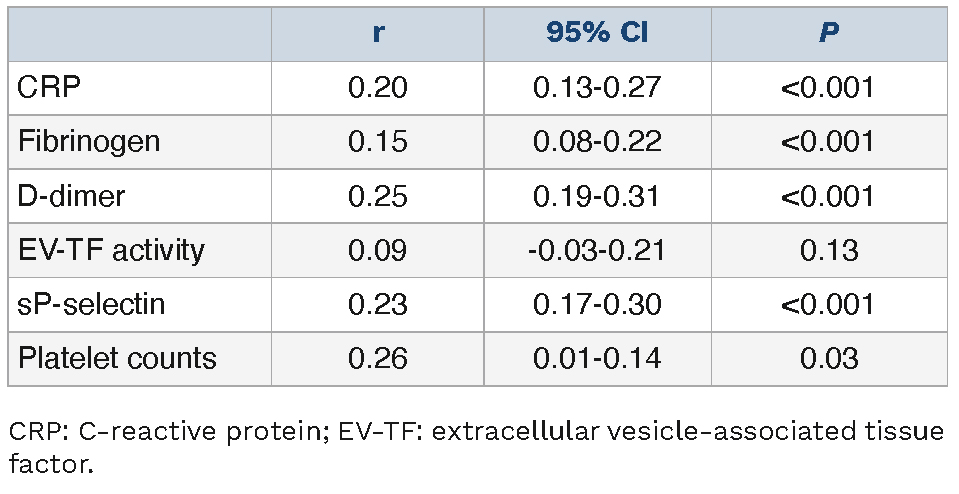This screenshot has height=494, width=959.
Task: Click the Fibrinogen row label
Action: [x=89, y=141]
